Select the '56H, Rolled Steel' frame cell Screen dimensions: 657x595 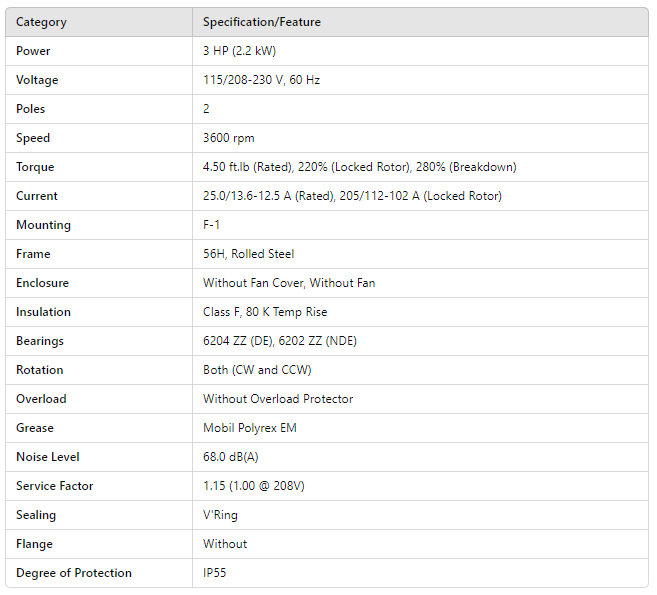click(248, 254)
